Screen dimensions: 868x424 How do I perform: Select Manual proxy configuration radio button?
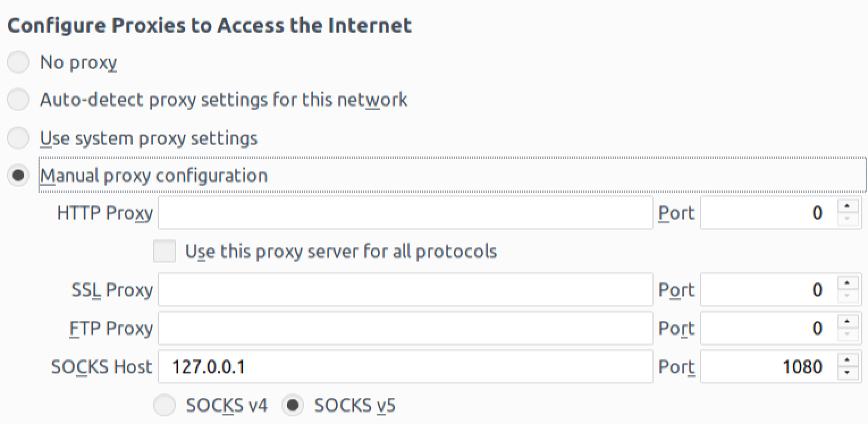(18, 176)
